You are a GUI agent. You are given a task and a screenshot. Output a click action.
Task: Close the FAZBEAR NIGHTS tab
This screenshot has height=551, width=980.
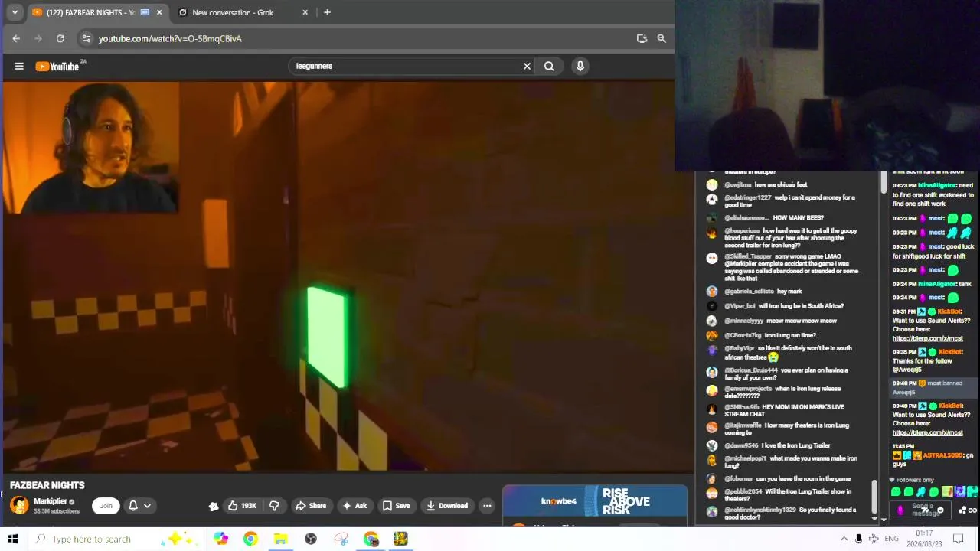pos(159,12)
